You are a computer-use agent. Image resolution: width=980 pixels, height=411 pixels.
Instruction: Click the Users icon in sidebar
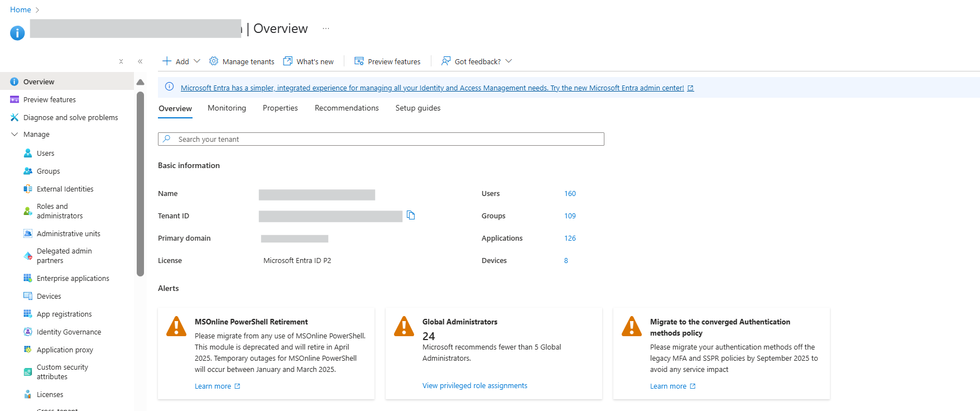pyautogui.click(x=28, y=153)
